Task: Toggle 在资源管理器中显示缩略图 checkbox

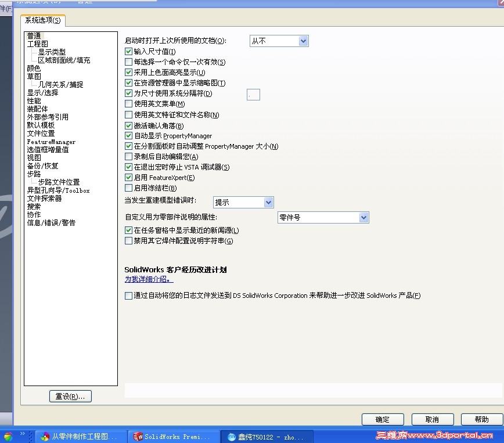Action: coord(128,82)
